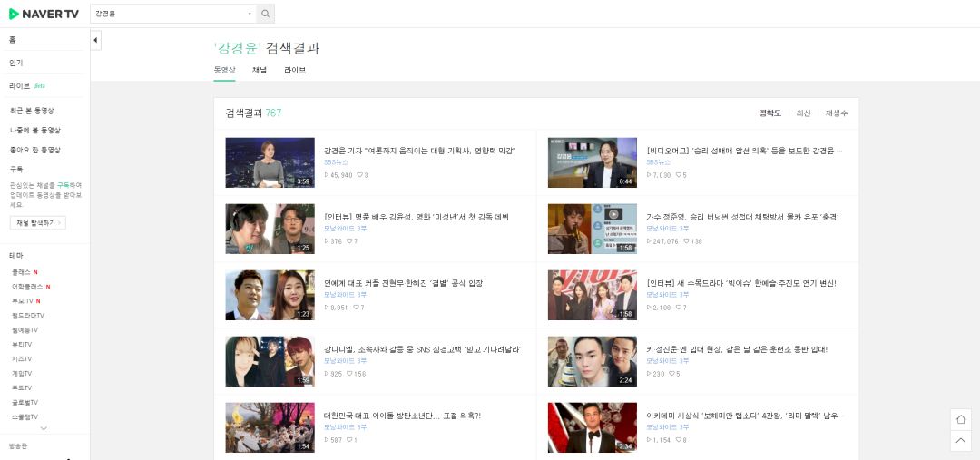Sort results by 정확도
The image size is (980, 460).
(770, 113)
